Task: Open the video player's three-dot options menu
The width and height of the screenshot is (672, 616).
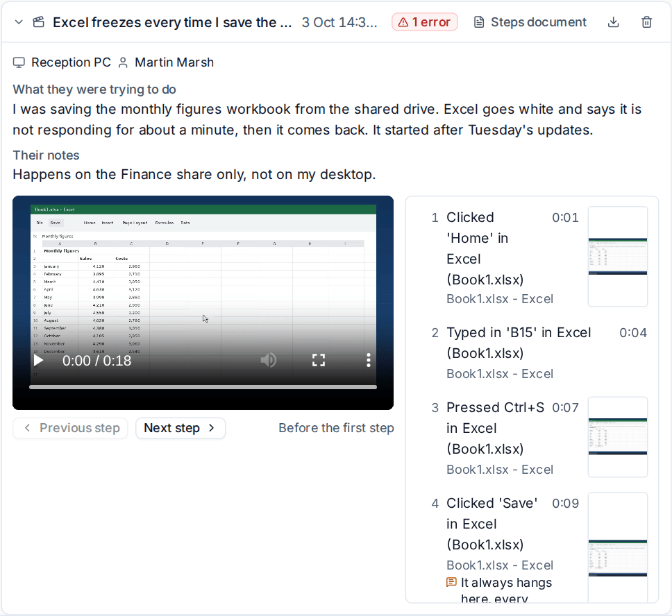Action: (x=368, y=360)
